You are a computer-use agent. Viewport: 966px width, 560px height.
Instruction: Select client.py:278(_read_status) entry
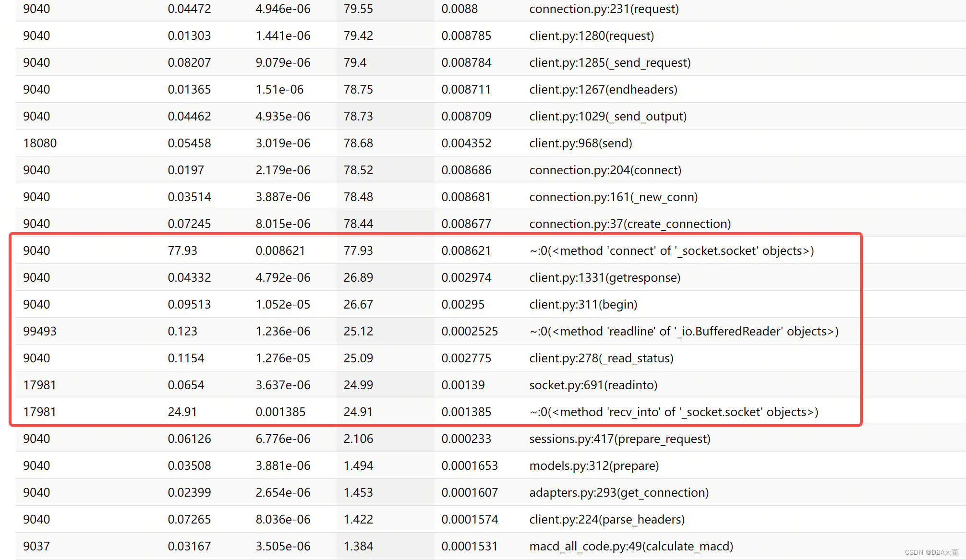[x=601, y=358]
